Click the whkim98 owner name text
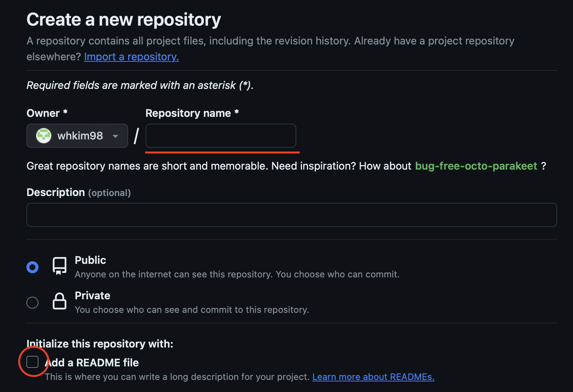The image size is (573, 392). coord(80,136)
